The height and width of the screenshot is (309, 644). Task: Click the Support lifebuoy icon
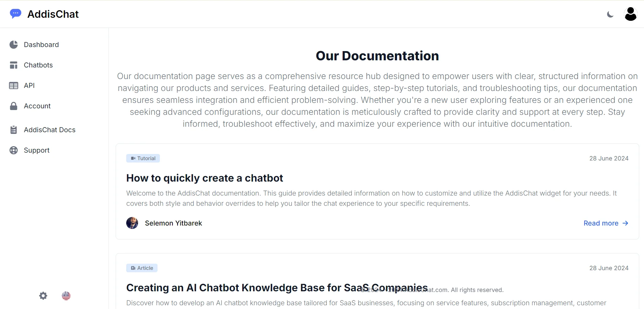(13, 150)
